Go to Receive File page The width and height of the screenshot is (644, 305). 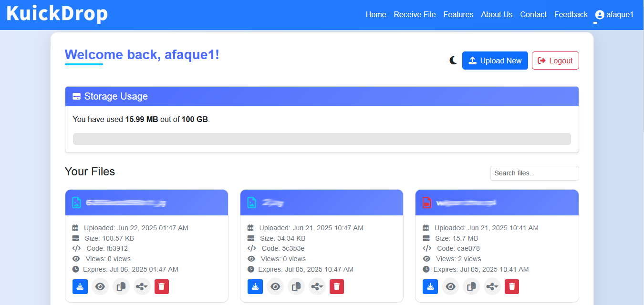tap(415, 14)
